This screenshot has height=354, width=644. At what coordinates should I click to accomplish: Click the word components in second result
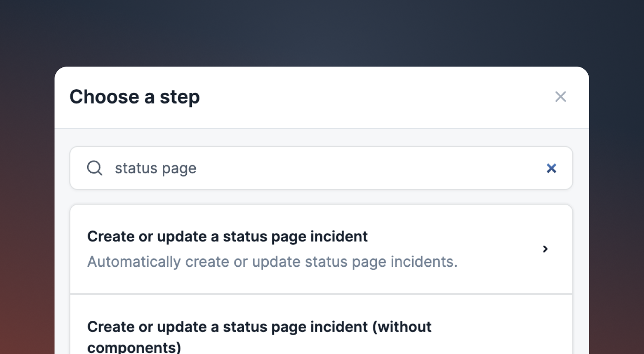(x=134, y=347)
